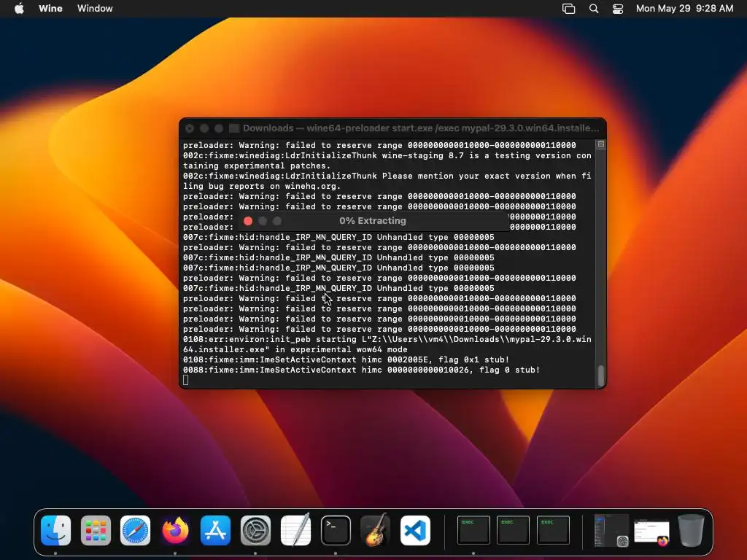747x560 pixels.
Task: Launch Visual Studio Code from the dock
Action: (415, 530)
